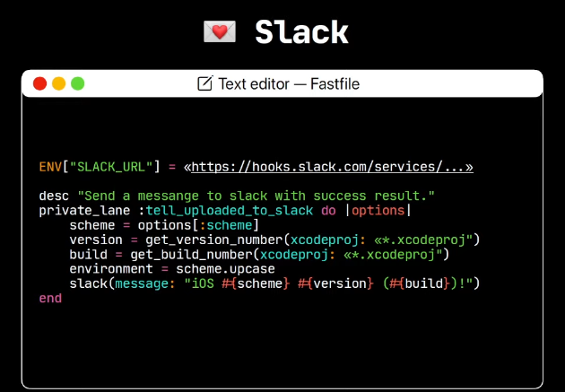
Task: Click the green maximize window button
Action: click(x=77, y=83)
